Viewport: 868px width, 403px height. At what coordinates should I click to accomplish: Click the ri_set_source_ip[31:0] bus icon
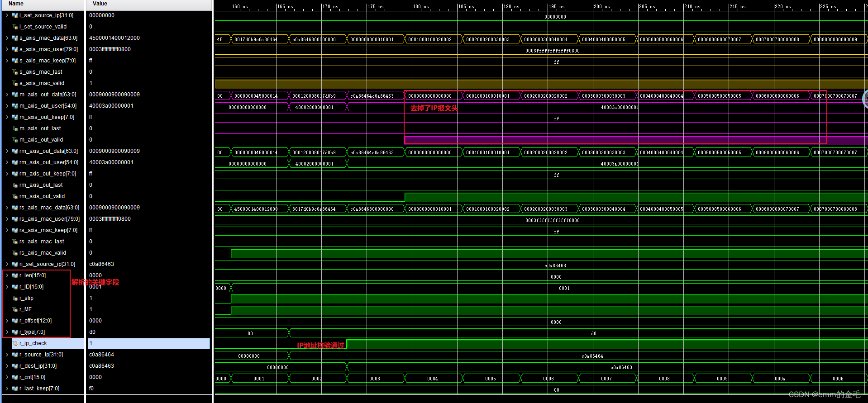click(15, 264)
